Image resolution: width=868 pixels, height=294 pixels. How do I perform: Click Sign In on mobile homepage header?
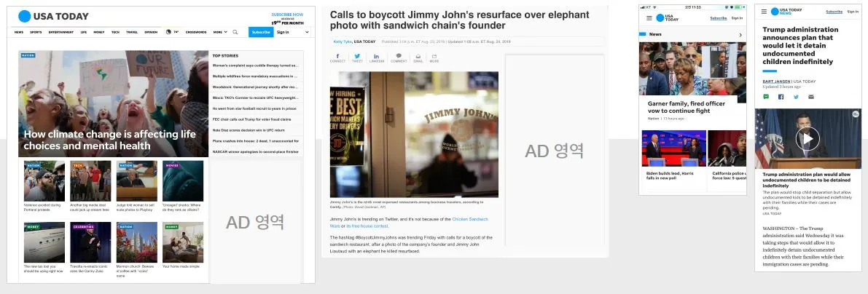(x=737, y=17)
